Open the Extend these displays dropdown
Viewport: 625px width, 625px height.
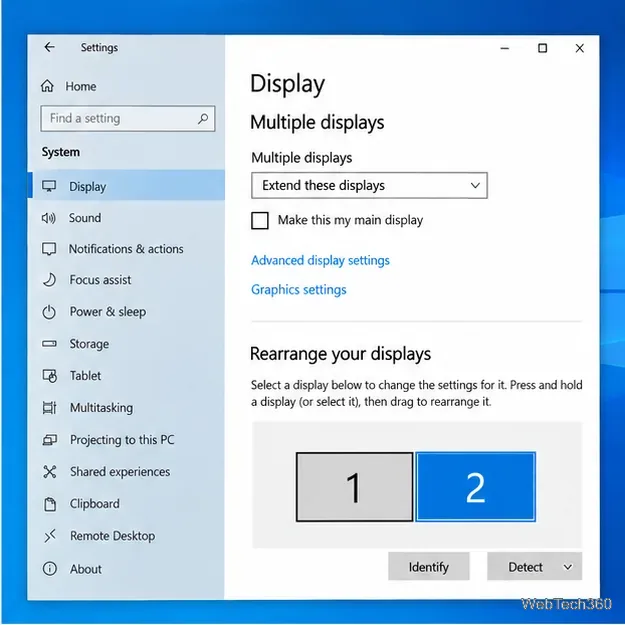[369, 185]
